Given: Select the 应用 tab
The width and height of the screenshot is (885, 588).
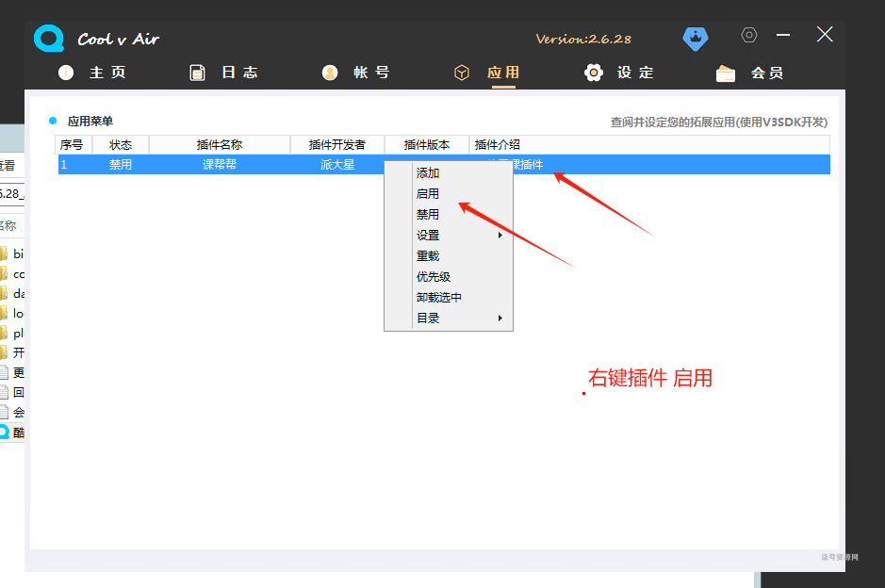Looking at the screenshot, I should coord(503,73).
